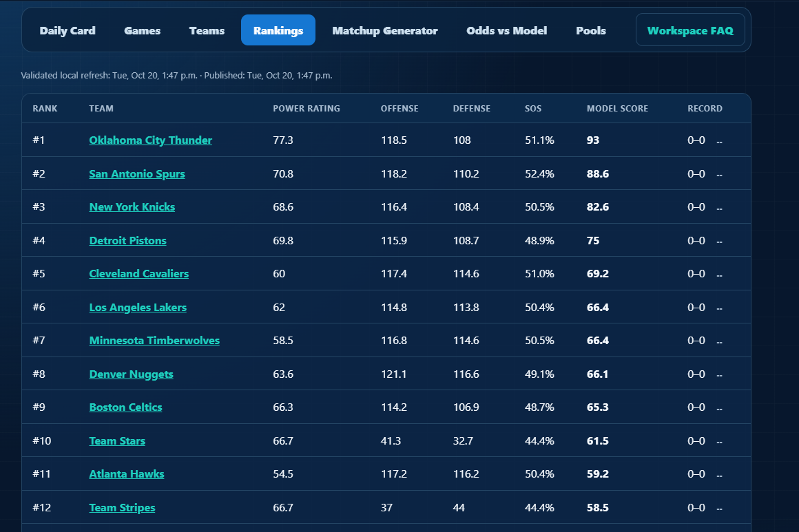Click the OFFENSE column header
The height and width of the screenshot is (532, 799).
tap(399, 109)
